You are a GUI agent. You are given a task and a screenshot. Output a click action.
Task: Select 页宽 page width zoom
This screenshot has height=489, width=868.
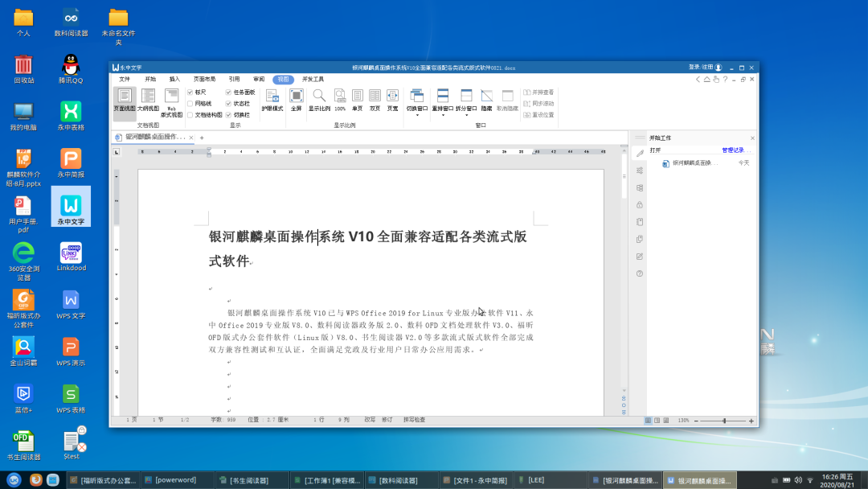click(x=392, y=100)
